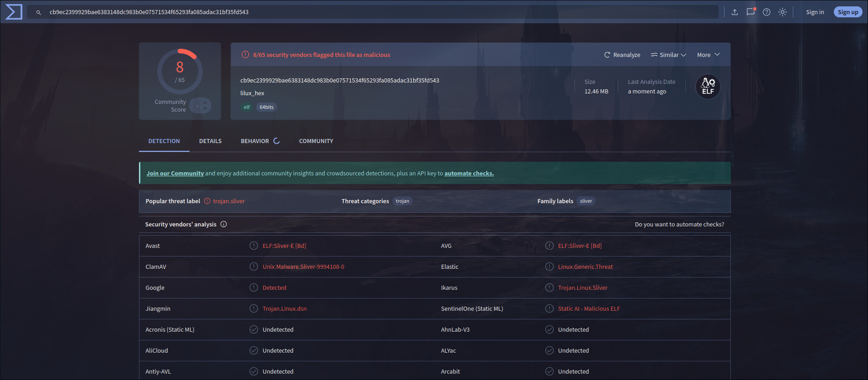Viewport: 868px width, 380px height.
Task: Click the search magnifier icon
Action: 39,12
